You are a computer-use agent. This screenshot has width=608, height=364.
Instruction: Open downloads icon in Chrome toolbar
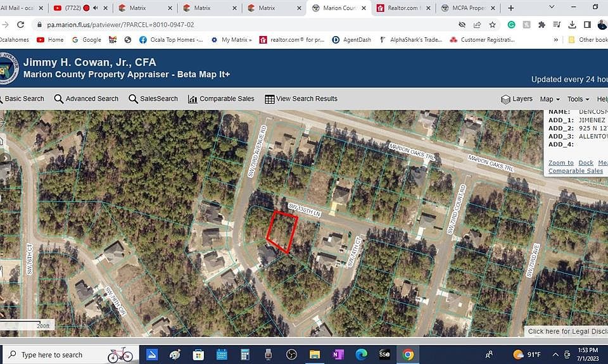pos(572,25)
